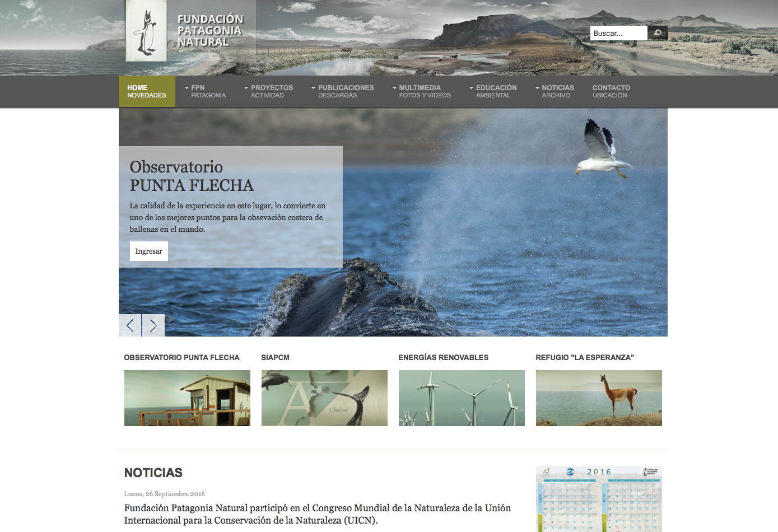This screenshot has width=778, height=532.
Task: Expand Publicaciones Descargas menu
Action: tap(343, 91)
